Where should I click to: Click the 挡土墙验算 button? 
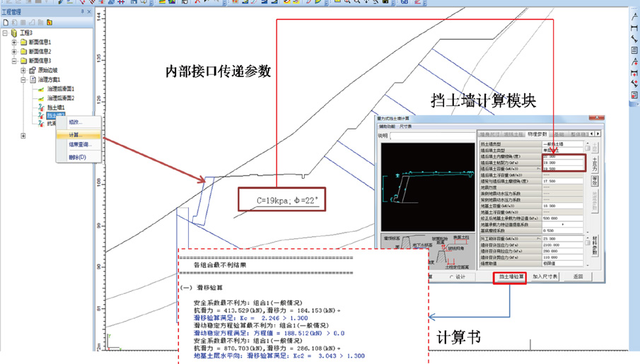(x=511, y=276)
